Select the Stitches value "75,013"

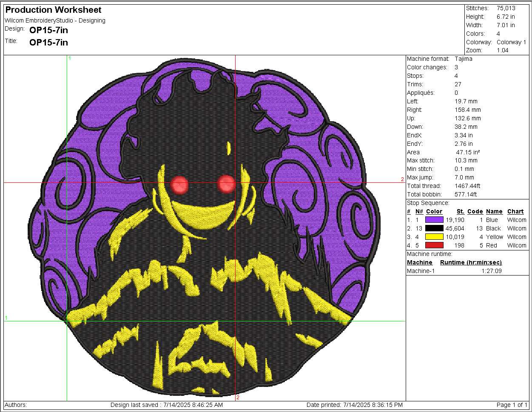click(506, 8)
